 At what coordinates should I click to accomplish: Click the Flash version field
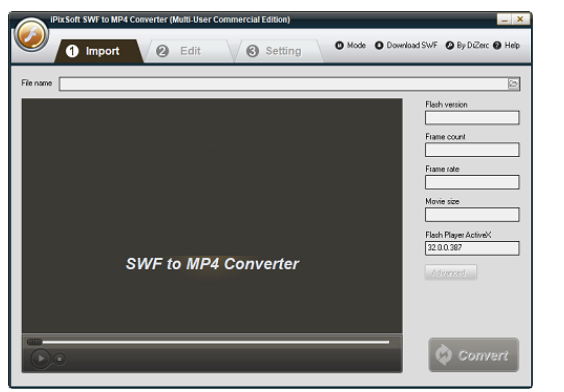tap(472, 118)
